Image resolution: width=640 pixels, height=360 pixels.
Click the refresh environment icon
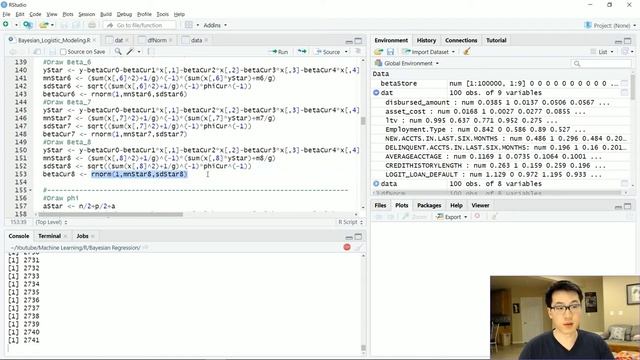[624, 52]
